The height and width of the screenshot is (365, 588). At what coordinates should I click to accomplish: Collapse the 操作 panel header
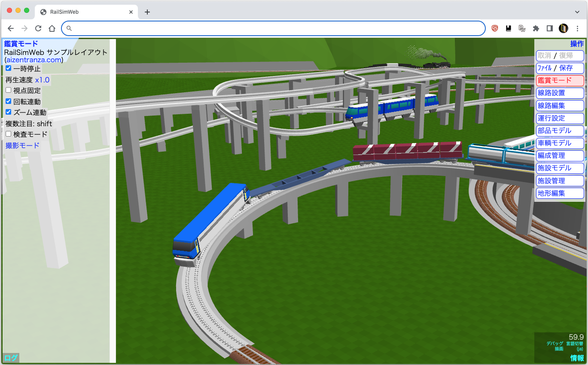coord(577,44)
